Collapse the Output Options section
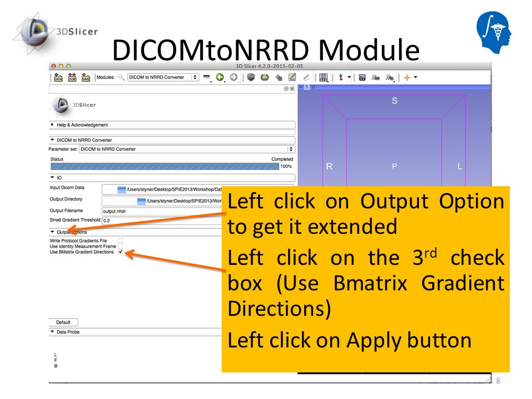Image resolution: width=532 pixels, height=399 pixels. [136, 232]
